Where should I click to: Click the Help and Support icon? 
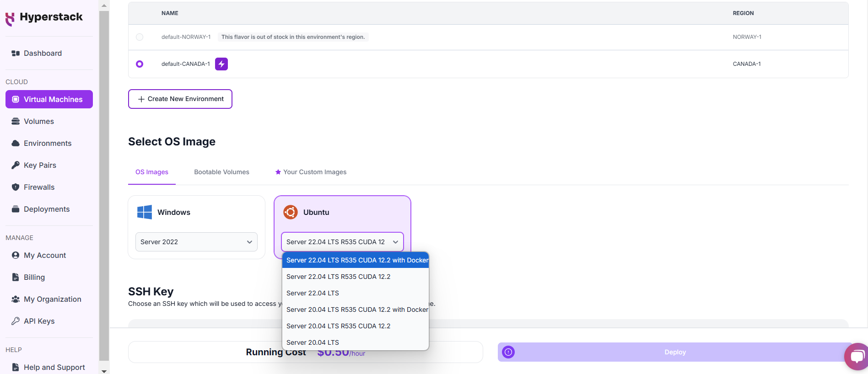pos(16,367)
